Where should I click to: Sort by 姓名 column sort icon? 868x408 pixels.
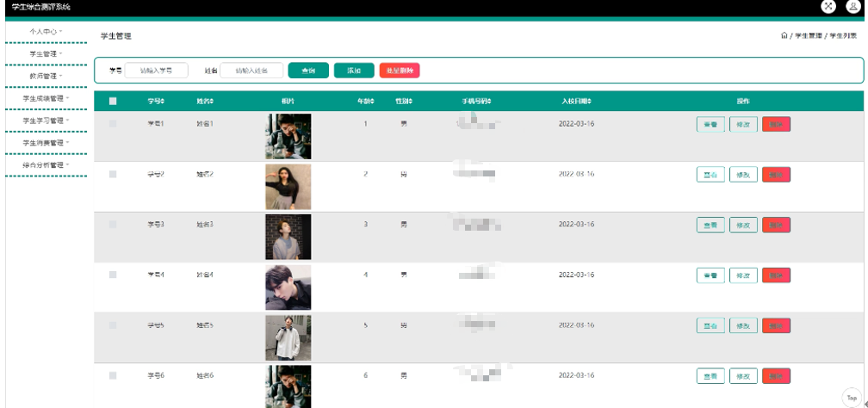click(213, 102)
